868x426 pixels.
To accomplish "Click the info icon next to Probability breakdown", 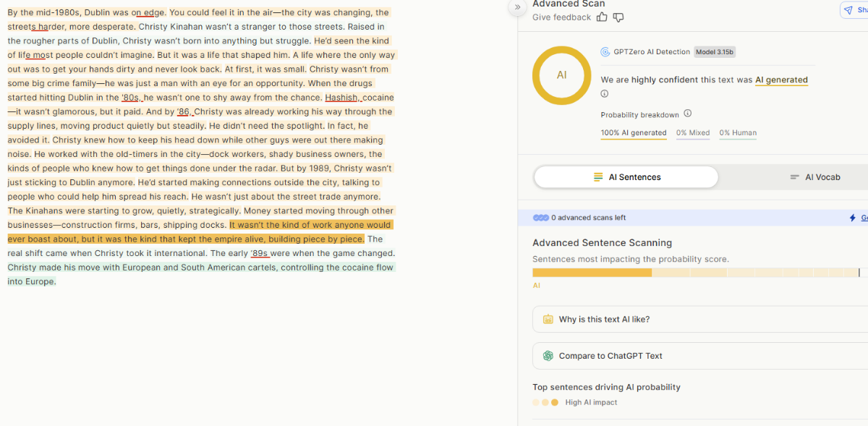I will 688,114.
